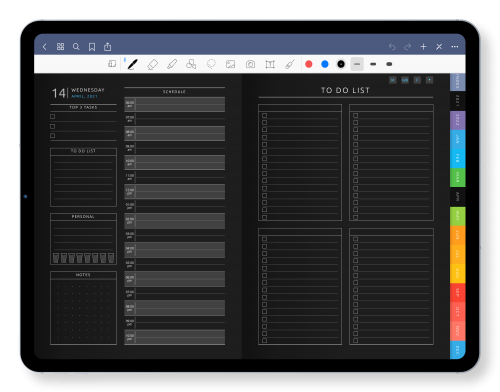The width and height of the screenshot is (500, 392).
Task: Open the three-dot more options menu
Action: click(x=455, y=47)
